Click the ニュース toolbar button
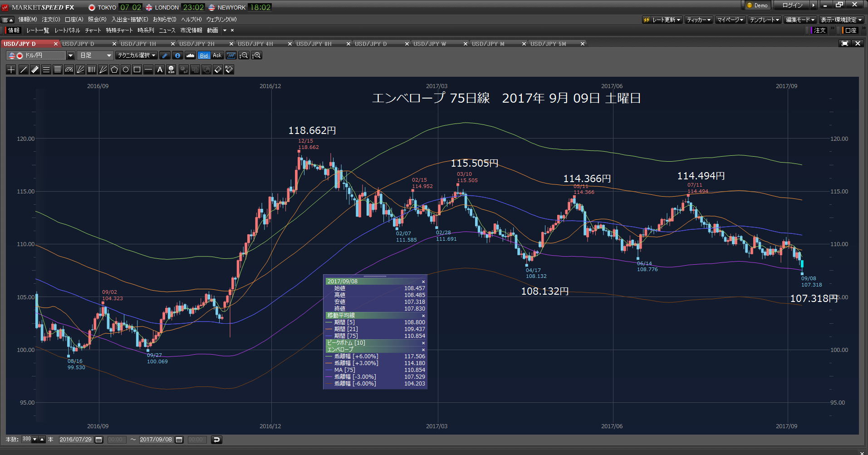The height and width of the screenshot is (455, 868). 167,30
